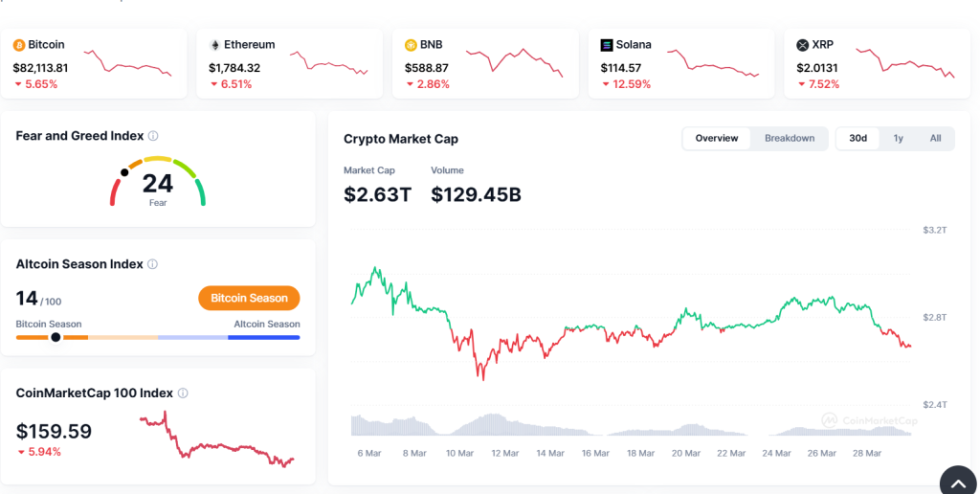
Task: Click the Ethereum logo icon
Action: (214, 45)
